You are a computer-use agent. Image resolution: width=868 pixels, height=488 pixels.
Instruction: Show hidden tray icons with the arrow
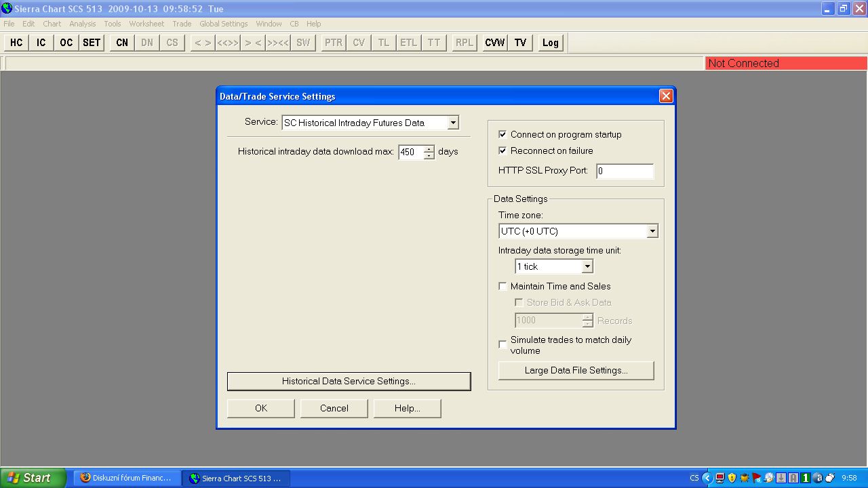click(x=707, y=478)
